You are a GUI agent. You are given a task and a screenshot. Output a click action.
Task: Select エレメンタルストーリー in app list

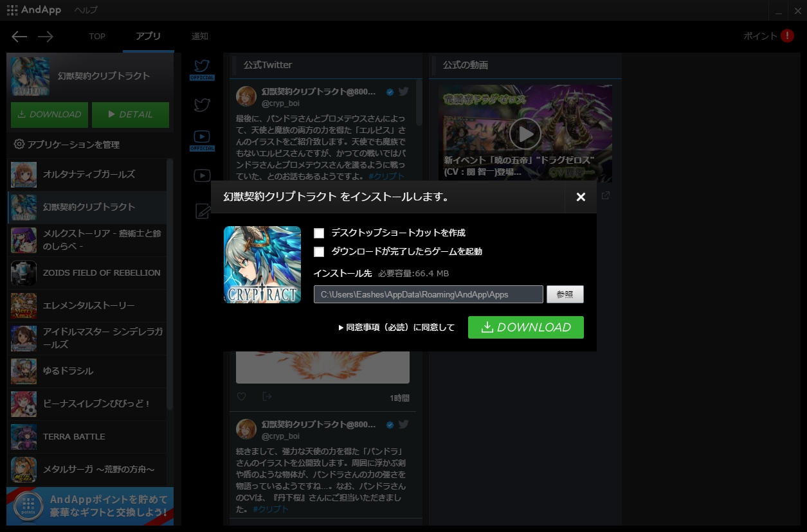(x=87, y=305)
